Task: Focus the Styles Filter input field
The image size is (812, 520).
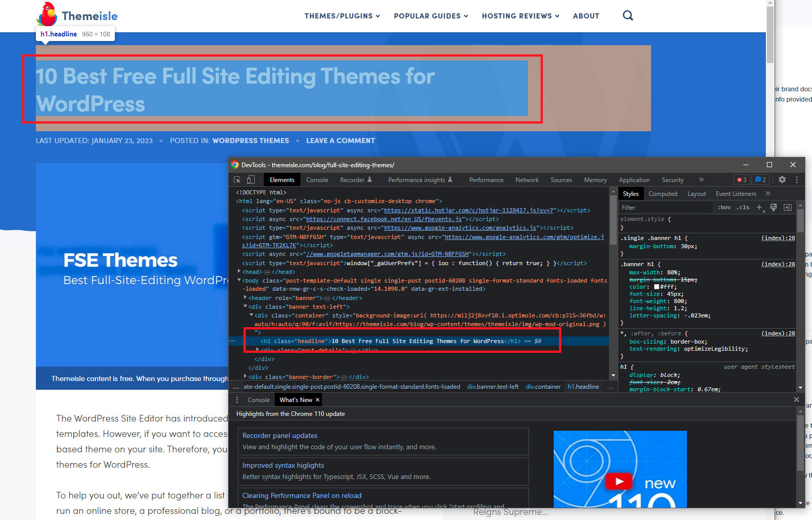Action: point(665,207)
